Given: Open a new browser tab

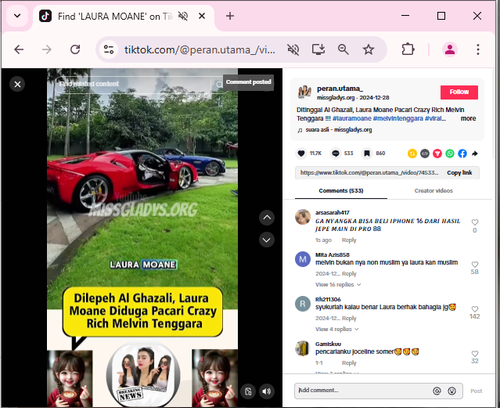Looking at the screenshot, I should [230, 16].
